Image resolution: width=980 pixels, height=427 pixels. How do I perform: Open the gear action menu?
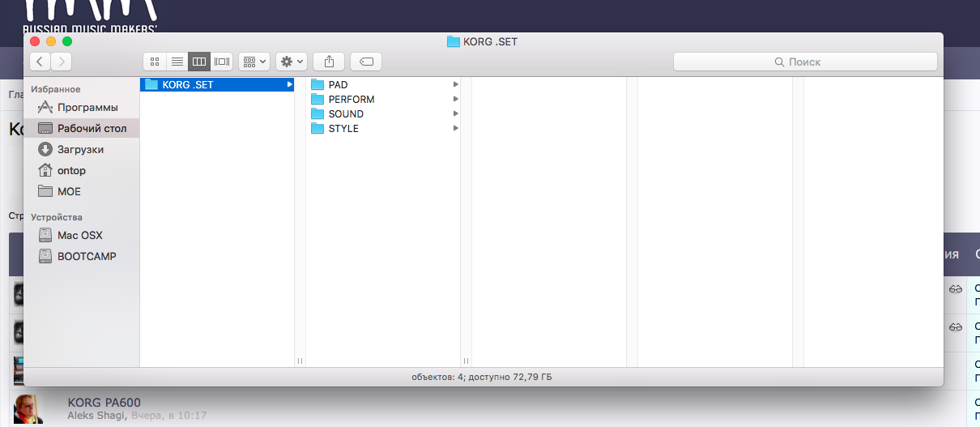(292, 62)
